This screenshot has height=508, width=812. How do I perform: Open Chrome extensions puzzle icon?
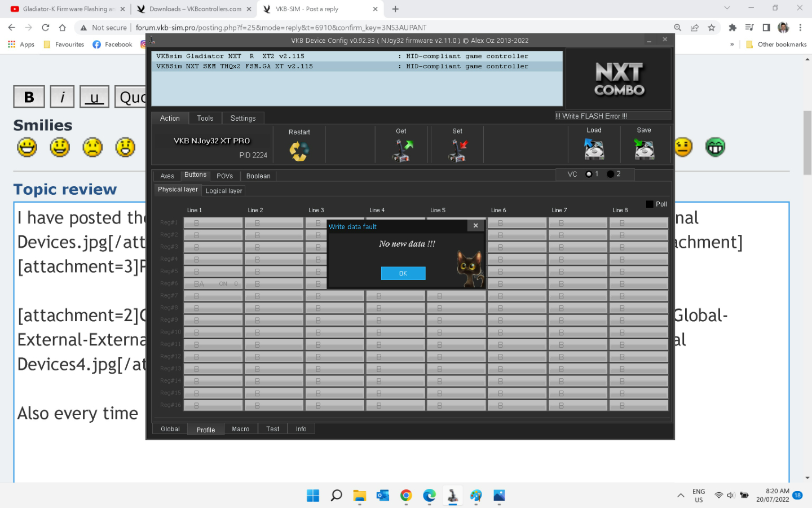(x=732, y=27)
